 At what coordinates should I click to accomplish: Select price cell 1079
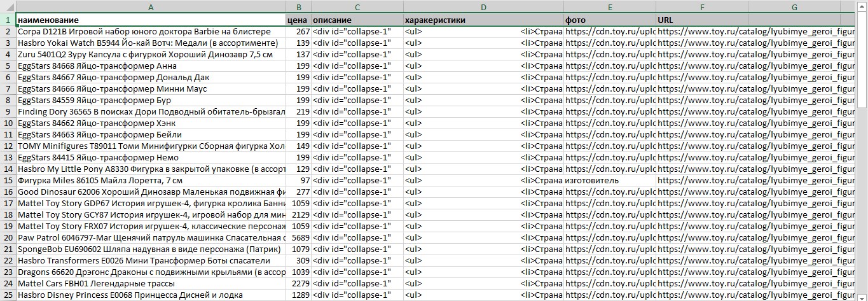tap(299, 249)
